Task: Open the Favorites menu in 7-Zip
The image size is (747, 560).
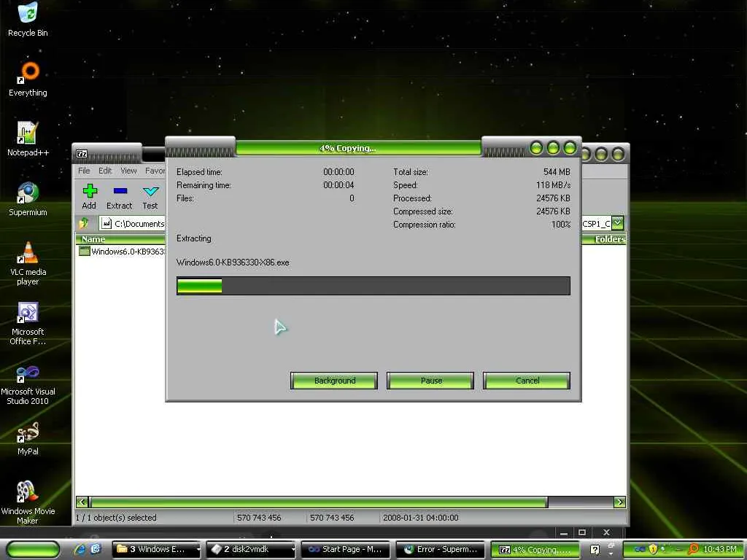Action: coord(155,171)
